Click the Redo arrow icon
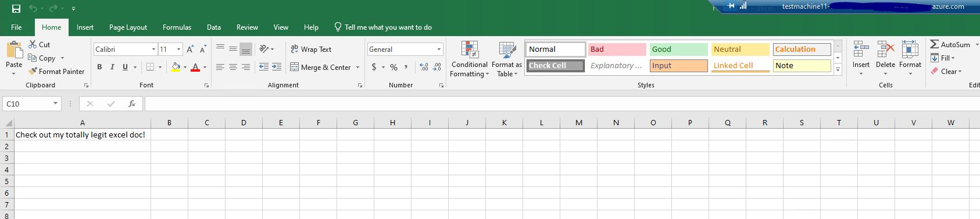This screenshot has height=219, width=980. (53, 9)
